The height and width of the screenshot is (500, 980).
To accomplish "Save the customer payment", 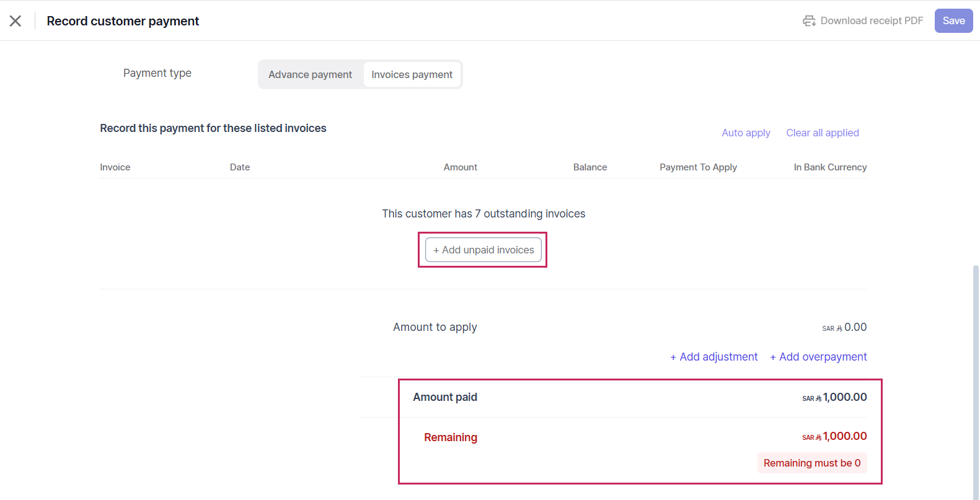I will (953, 21).
